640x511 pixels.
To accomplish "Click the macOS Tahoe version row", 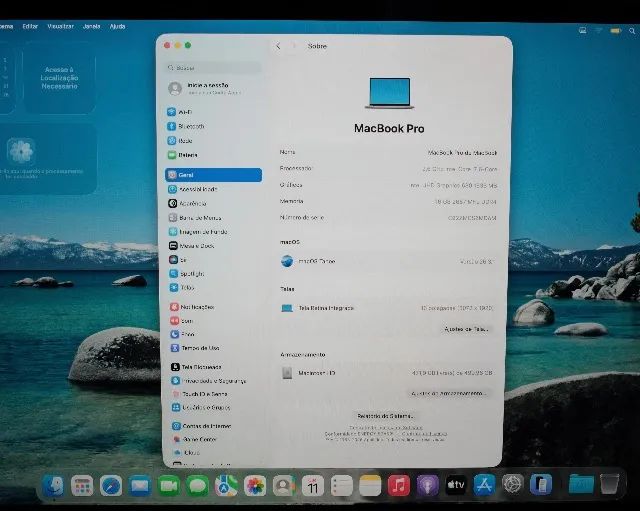I will pyautogui.click(x=388, y=261).
